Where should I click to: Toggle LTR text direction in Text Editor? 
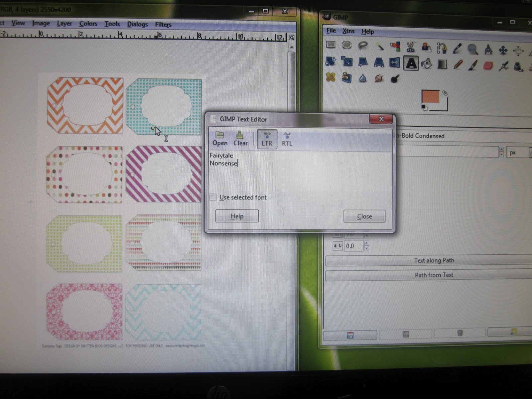267,139
